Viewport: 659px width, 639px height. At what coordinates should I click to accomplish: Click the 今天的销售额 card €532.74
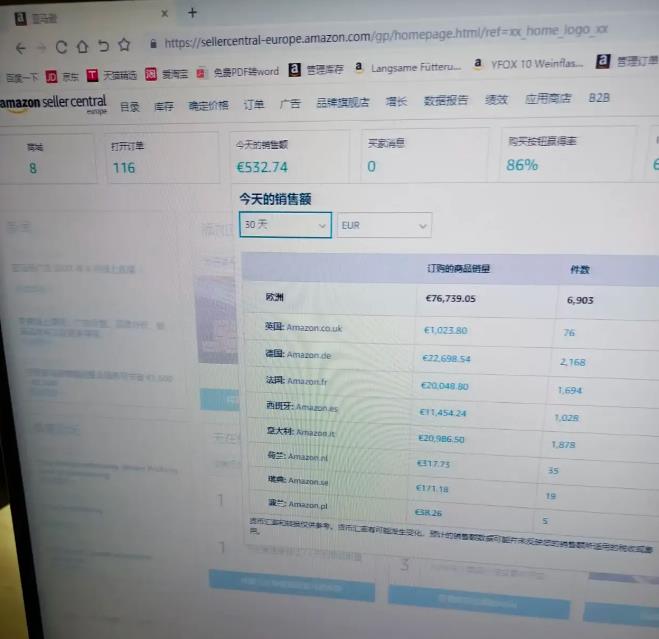coord(290,156)
